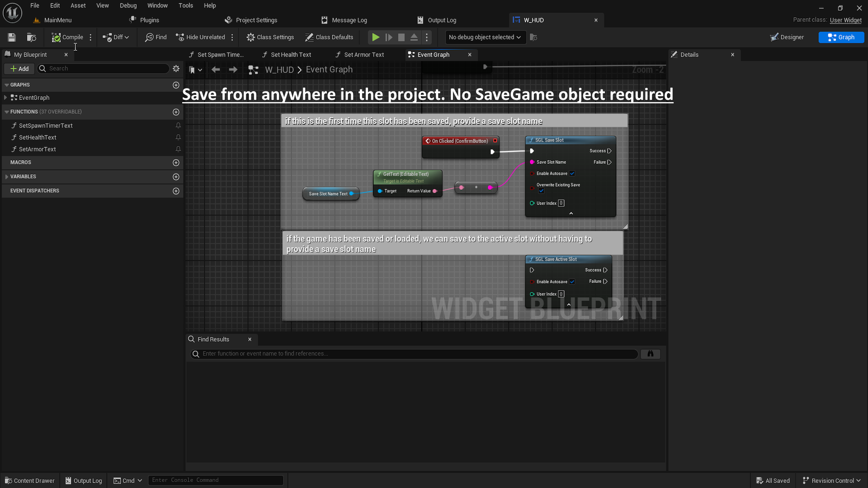The image size is (868, 488).
Task: Open the Debug menu
Action: 128,5
